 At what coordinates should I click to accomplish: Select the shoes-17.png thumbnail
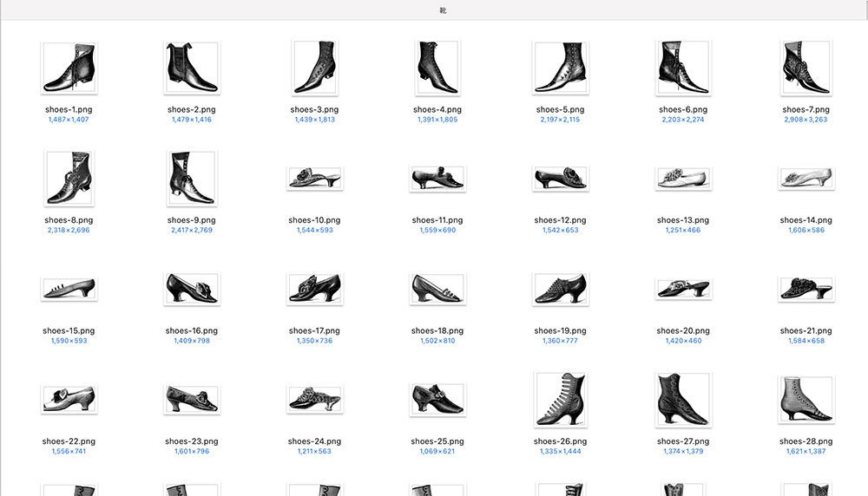coord(315,289)
